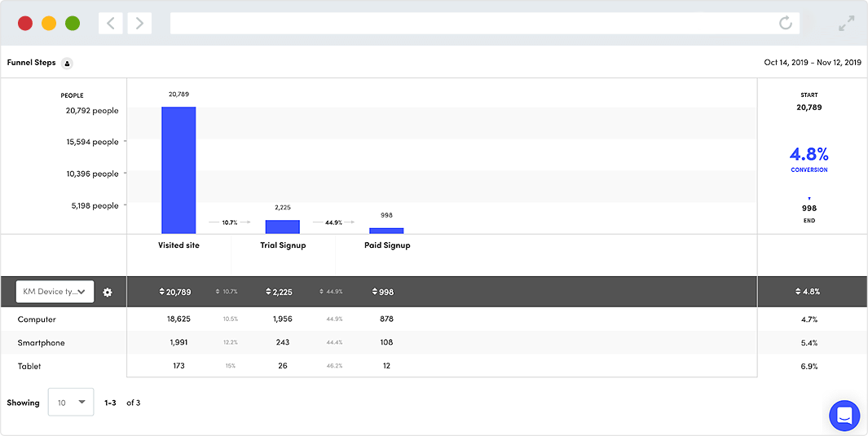Click the 4.7% Computer conversion
Viewport: 868px width, 436px height.
809,319
